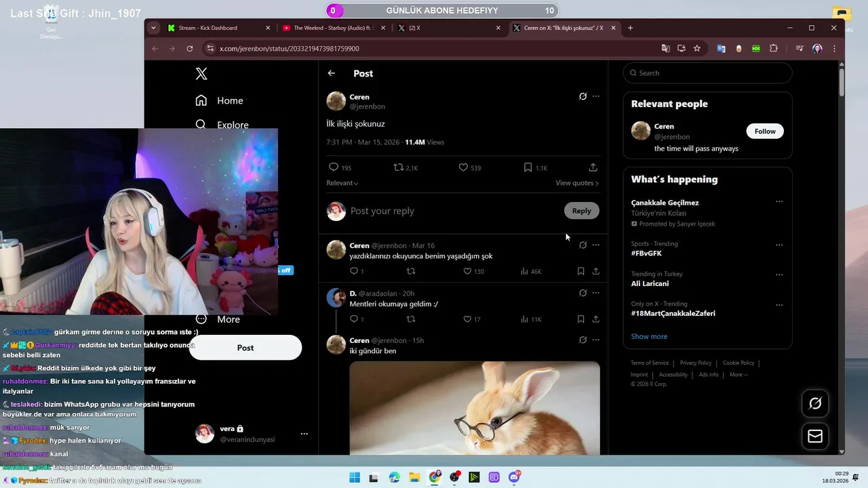Repost Ceren's Mar 16 reply

click(x=410, y=271)
